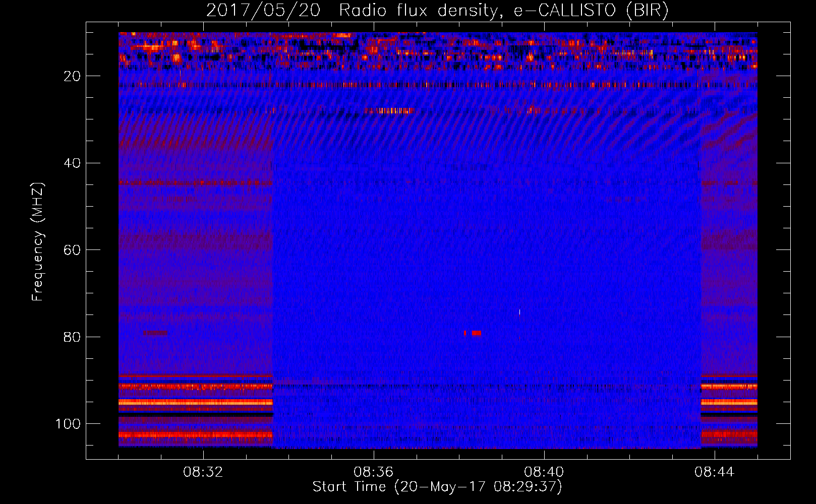Click the orange-striped emission near 28 MHz at 08:36

point(389,110)
